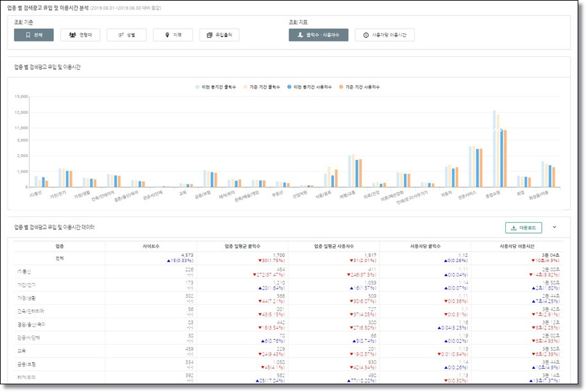Click the 4,573 total site count cell
This screenshot has width=586, height=392.
click(187, 256)
